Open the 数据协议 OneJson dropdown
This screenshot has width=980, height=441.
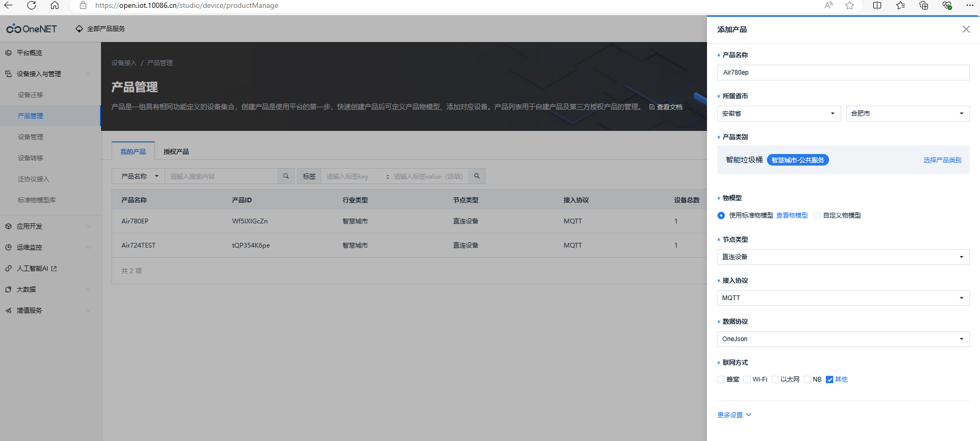pyautogui.click(x=844, y=339)
